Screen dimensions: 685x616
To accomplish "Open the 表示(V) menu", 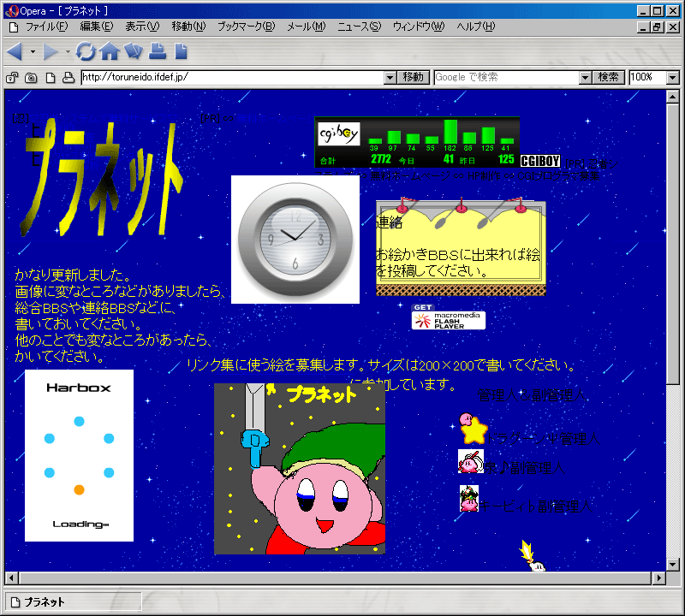I will tap(142, 27).
